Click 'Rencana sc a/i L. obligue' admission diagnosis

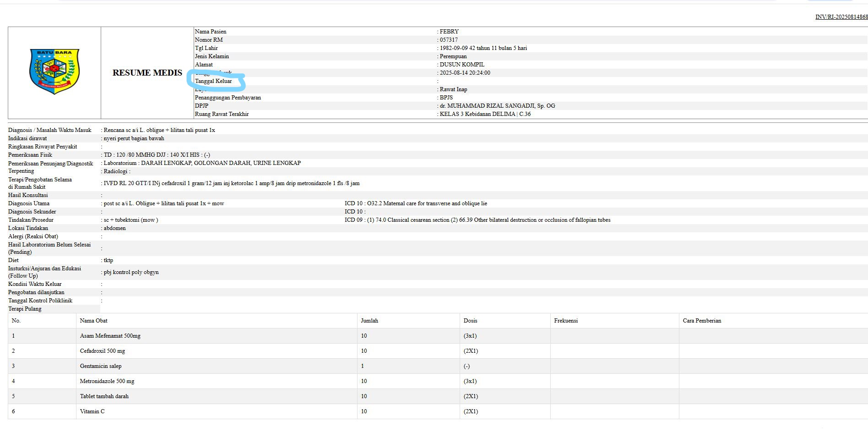tap(159, 130)
